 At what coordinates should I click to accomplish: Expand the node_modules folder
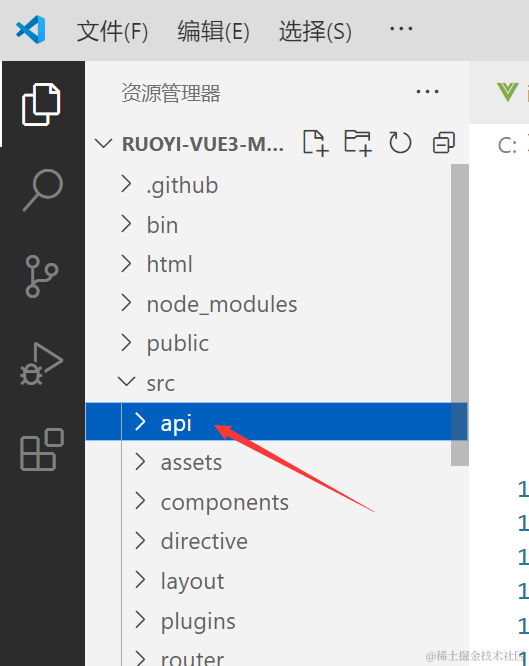[x=221, y=304]
